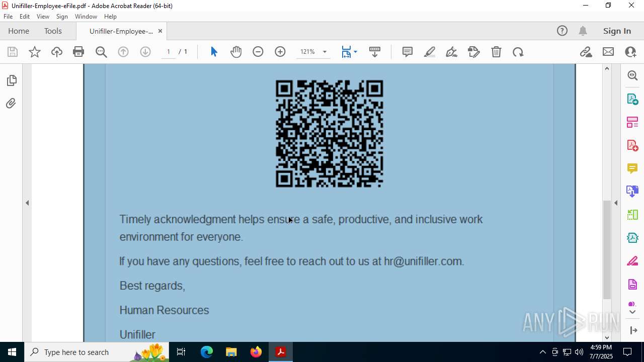Viewport: 644px width, 362px height.
Task: Open the help question mark icon
Action: coord(562,31)
